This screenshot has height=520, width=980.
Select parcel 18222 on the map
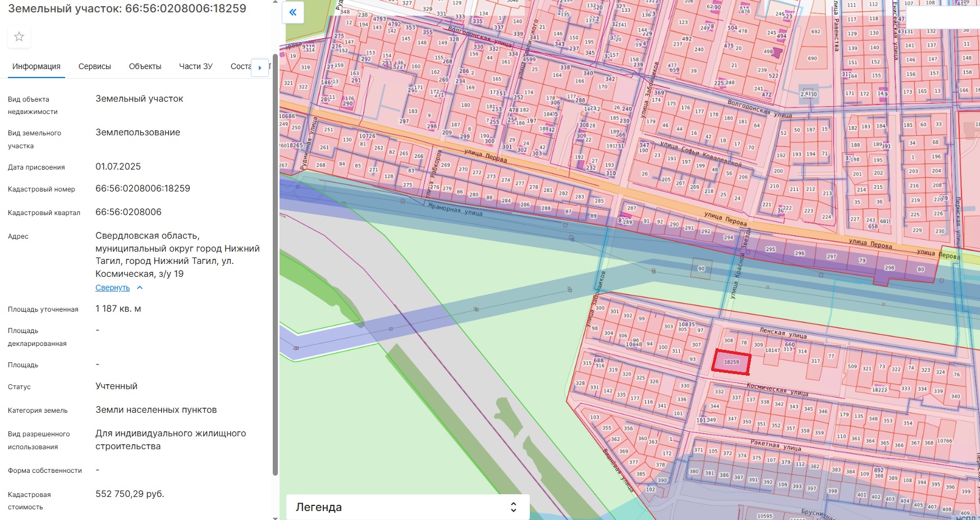click(x=879, y=390)
